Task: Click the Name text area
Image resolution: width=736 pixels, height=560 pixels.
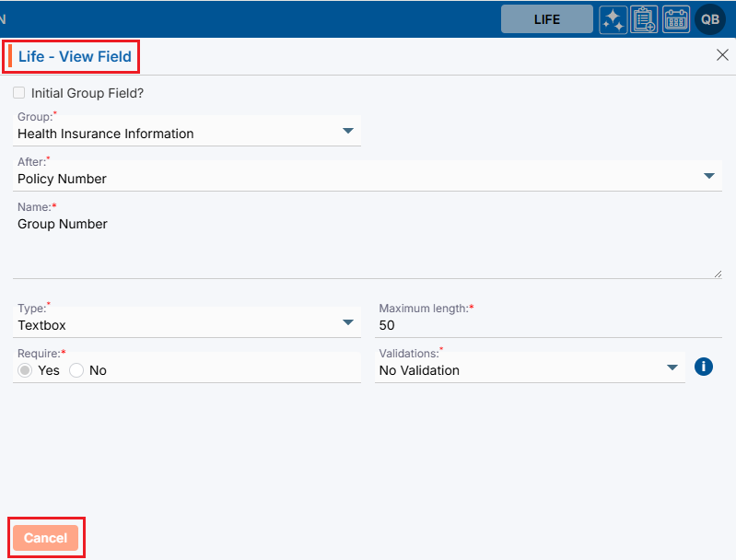Action: coord(367,244)
